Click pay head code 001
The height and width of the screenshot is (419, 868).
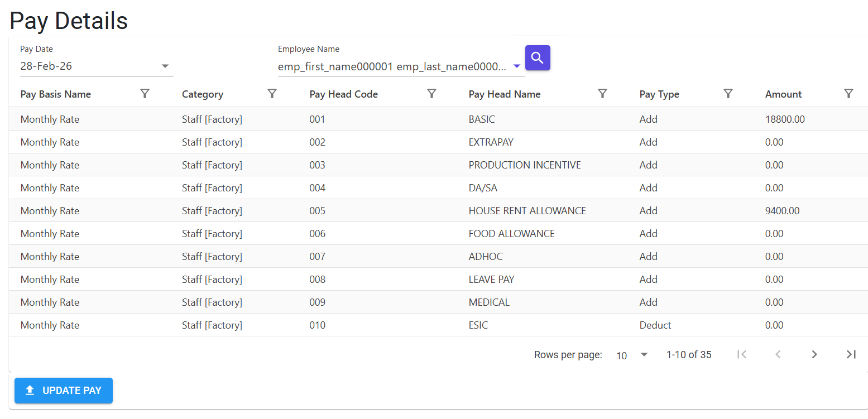(317, 119)
